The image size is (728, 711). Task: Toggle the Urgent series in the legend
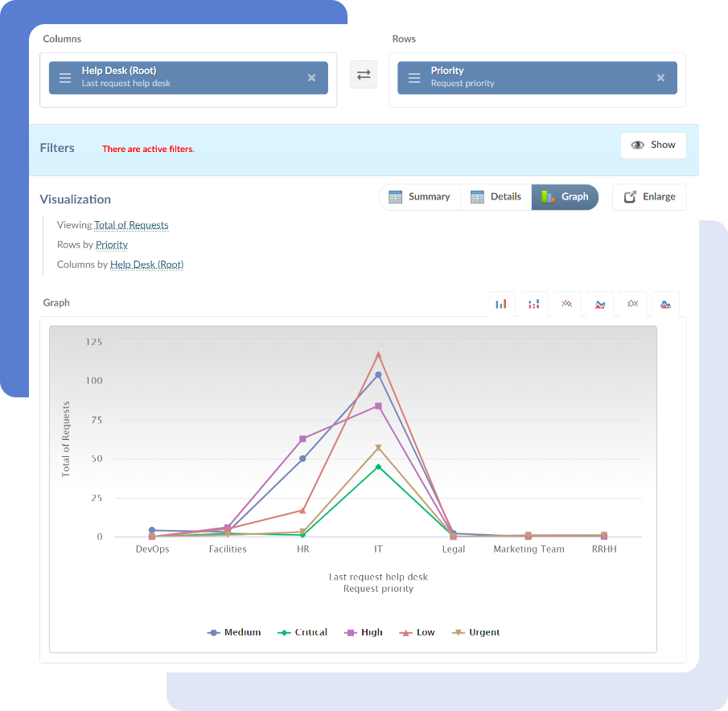475,632
